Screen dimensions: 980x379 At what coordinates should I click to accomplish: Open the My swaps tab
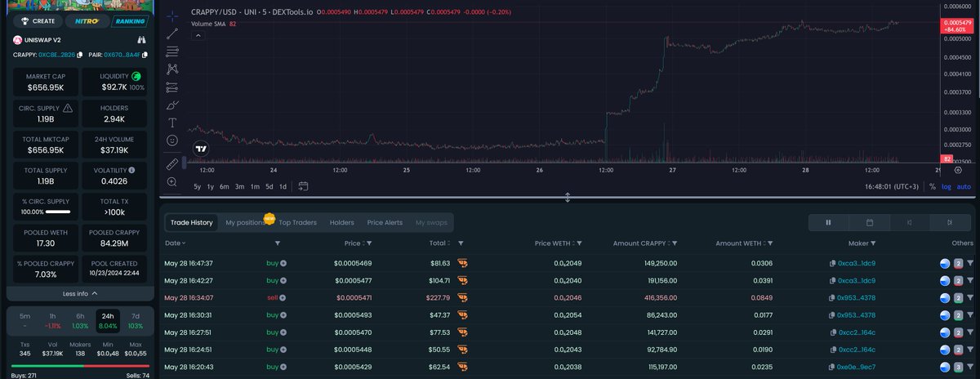coord(430,222)
